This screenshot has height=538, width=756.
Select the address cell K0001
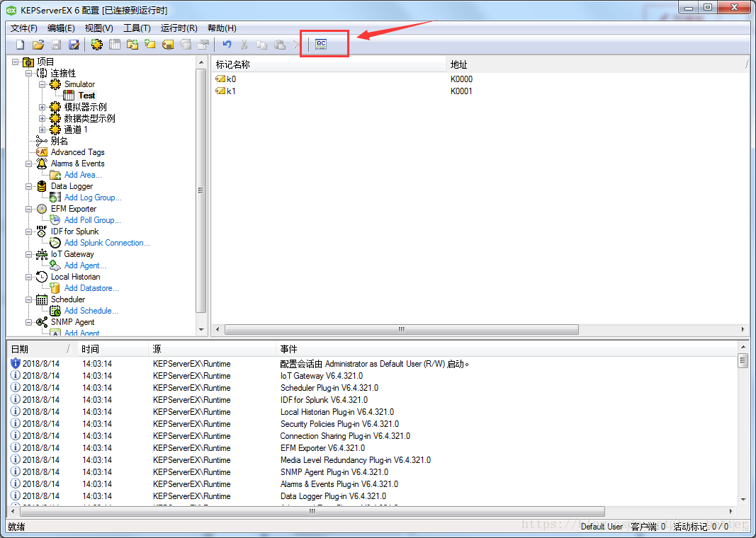(461, 91)
